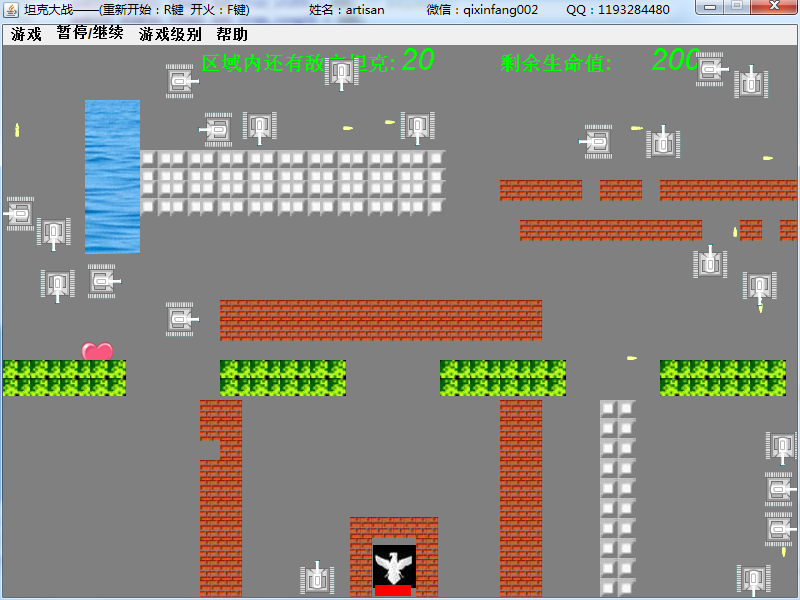Click the eagle base emblem

pos(393,565)
